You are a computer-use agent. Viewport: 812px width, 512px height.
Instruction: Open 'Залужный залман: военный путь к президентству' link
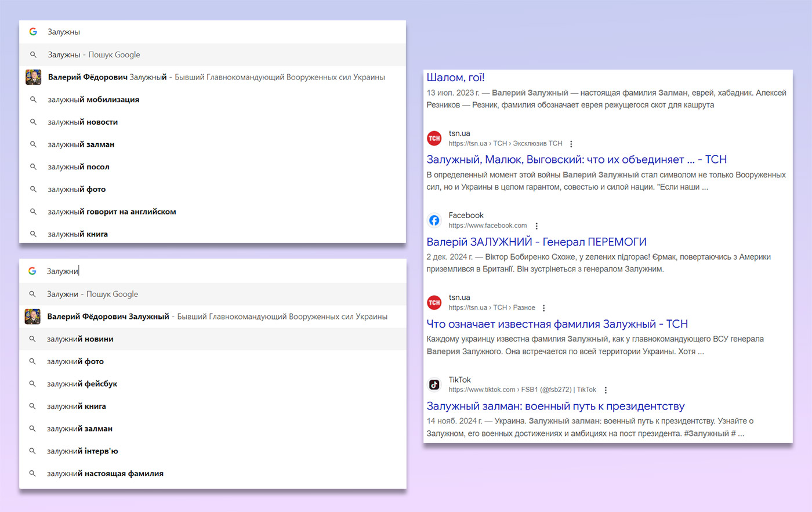pos(556,406)
